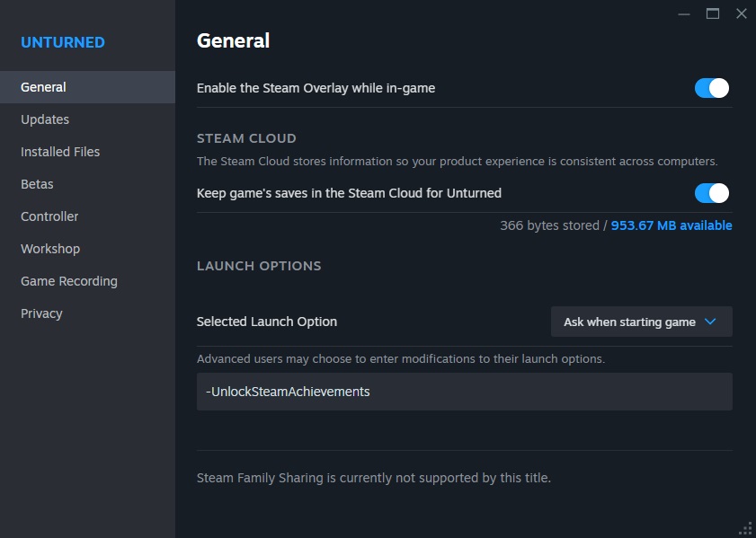Close the Unturned properties window

point(742,13)
